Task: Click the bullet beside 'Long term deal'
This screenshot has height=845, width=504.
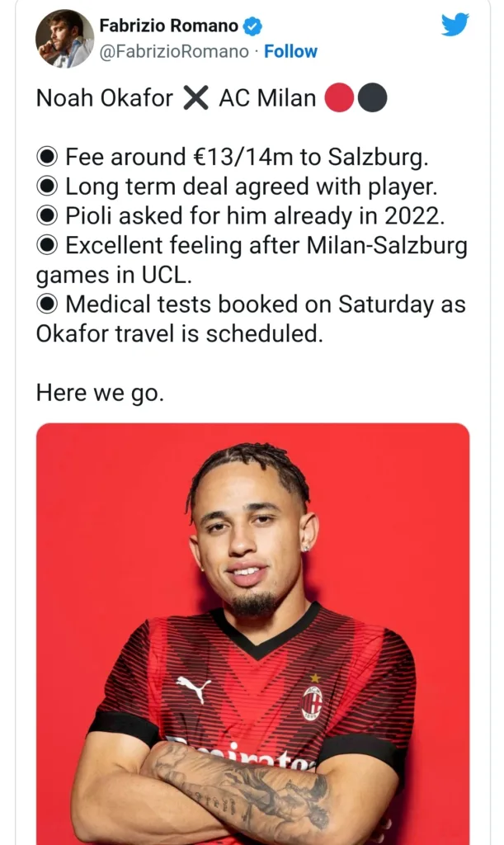Action: pyautogui.click(x=47, y=187)
